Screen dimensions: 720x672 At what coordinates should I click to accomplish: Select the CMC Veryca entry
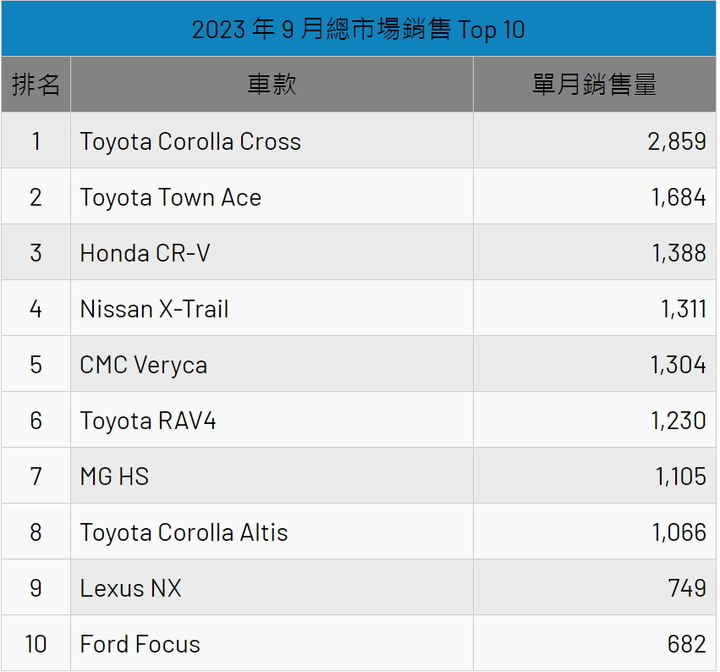144,365
